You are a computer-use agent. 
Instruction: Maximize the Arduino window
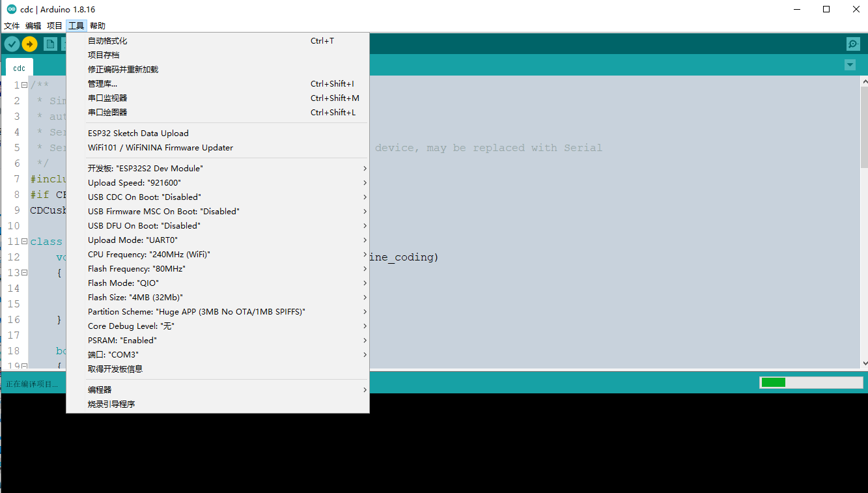826,9
